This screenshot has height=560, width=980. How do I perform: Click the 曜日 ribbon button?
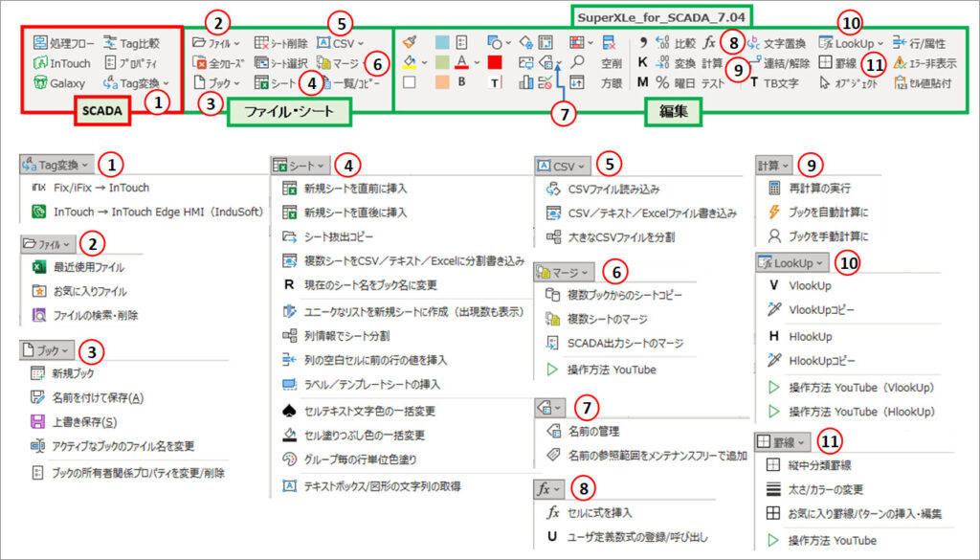pos(685,82)
